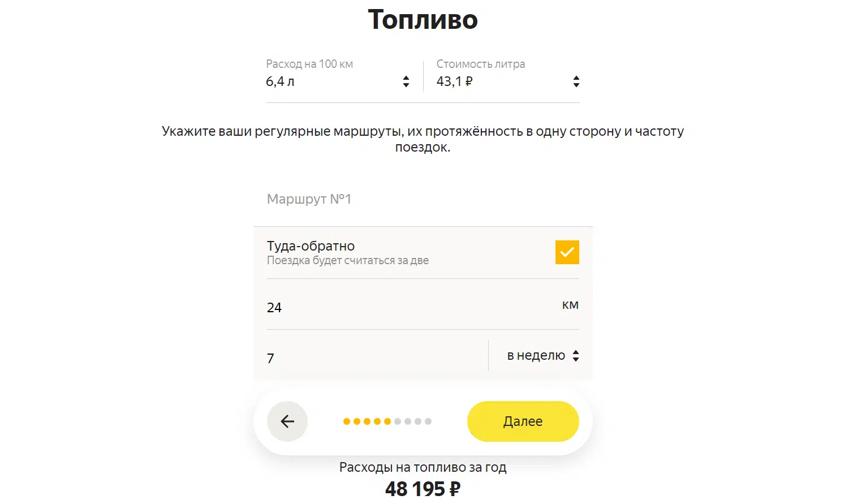
Task: Select the 6,4 л consumption value
Action: [x=280, y=81]
